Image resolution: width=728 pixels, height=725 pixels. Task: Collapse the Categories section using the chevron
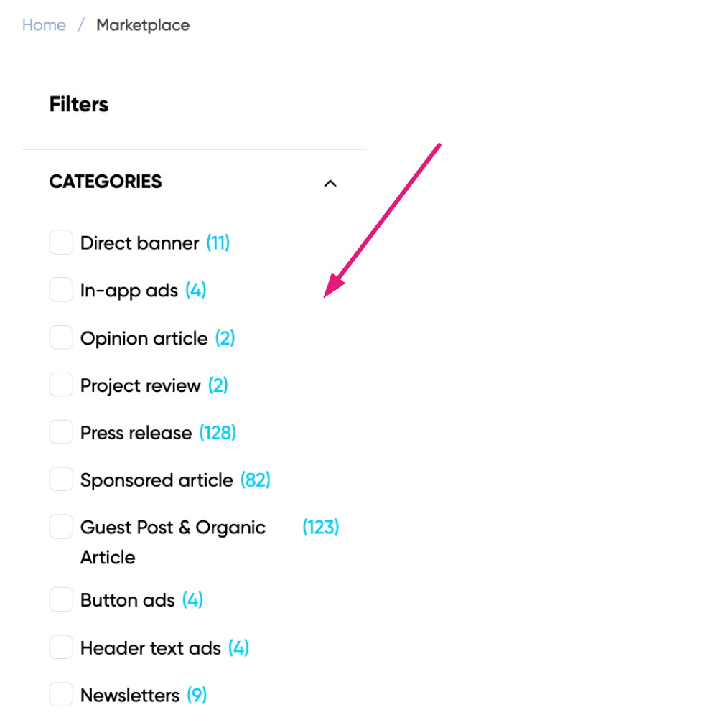pos(330,183)
